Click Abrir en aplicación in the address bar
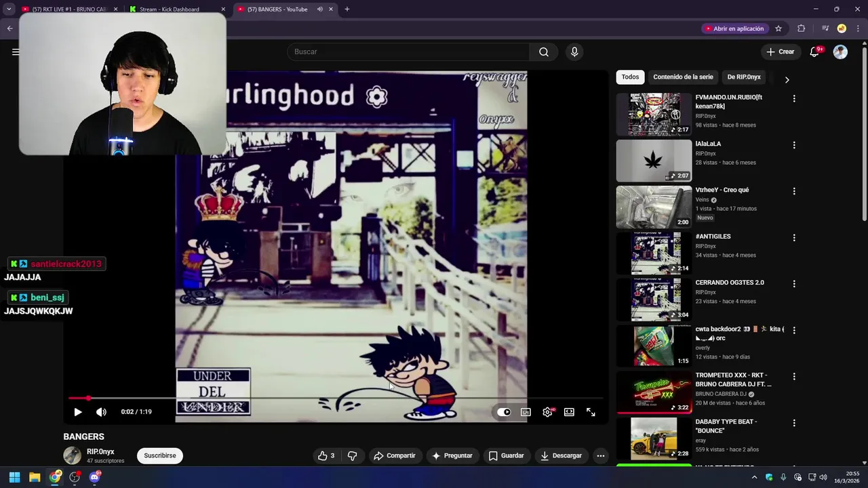 (734, 28)
